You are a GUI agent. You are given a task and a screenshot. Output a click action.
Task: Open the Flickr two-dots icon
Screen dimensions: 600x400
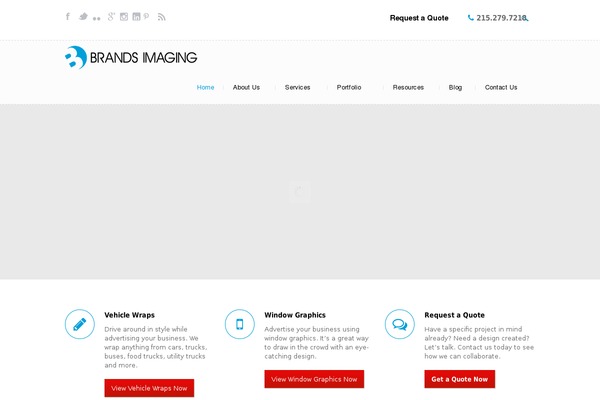tap(96, 18)
